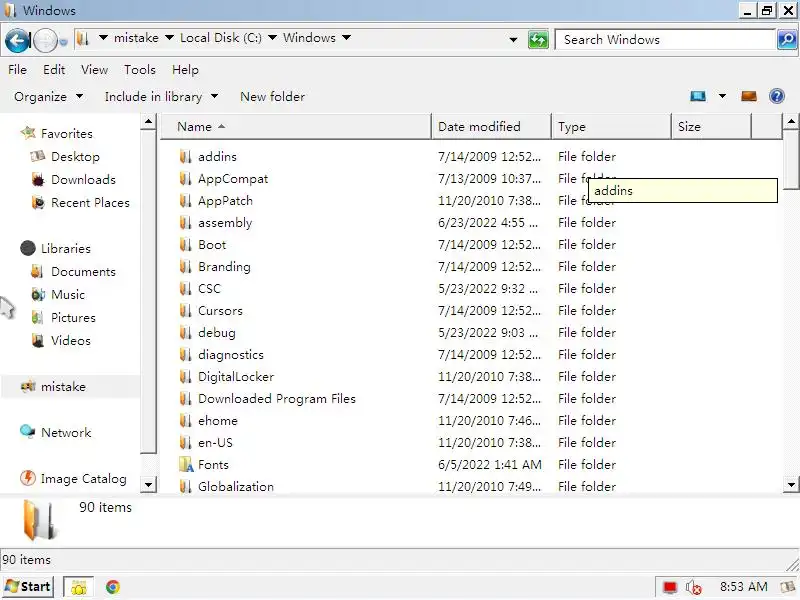The width and height of the screenshot is (800, 600).
Task: Click the refresh button next to address bar
Action: (x=538, y=40)
